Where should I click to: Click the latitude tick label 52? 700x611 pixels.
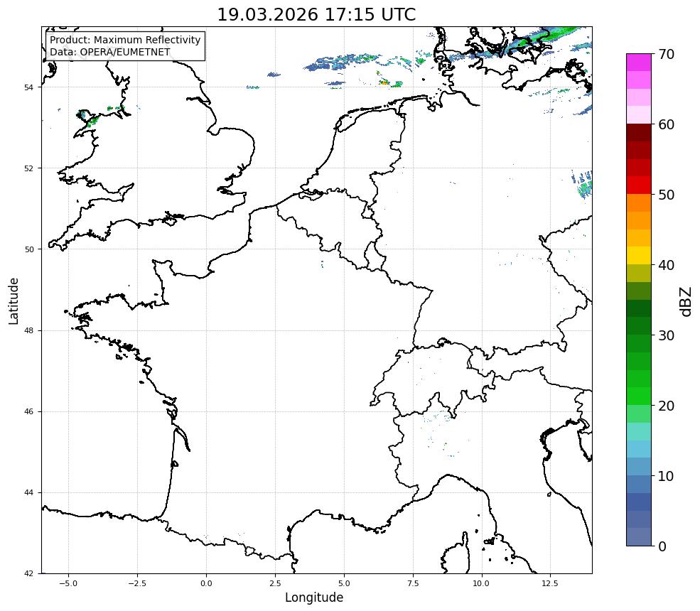(28, 168)
